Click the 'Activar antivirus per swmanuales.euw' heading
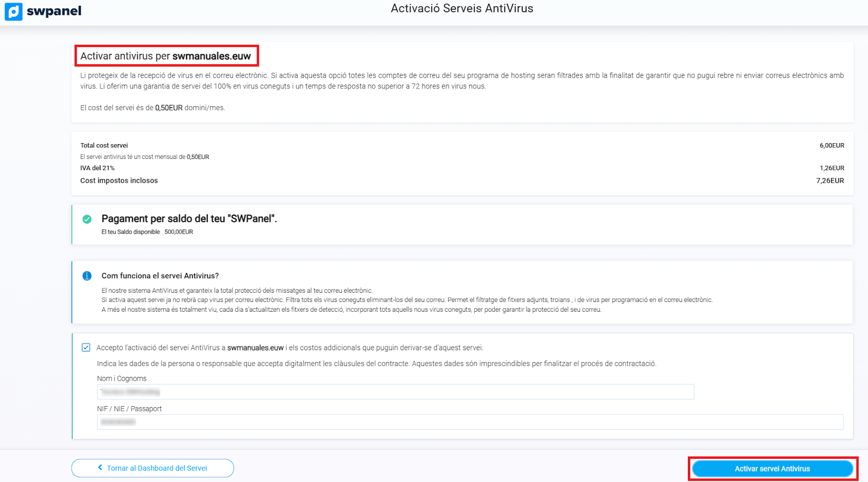Viewport: 868px width, 482px height. (165, 56)
